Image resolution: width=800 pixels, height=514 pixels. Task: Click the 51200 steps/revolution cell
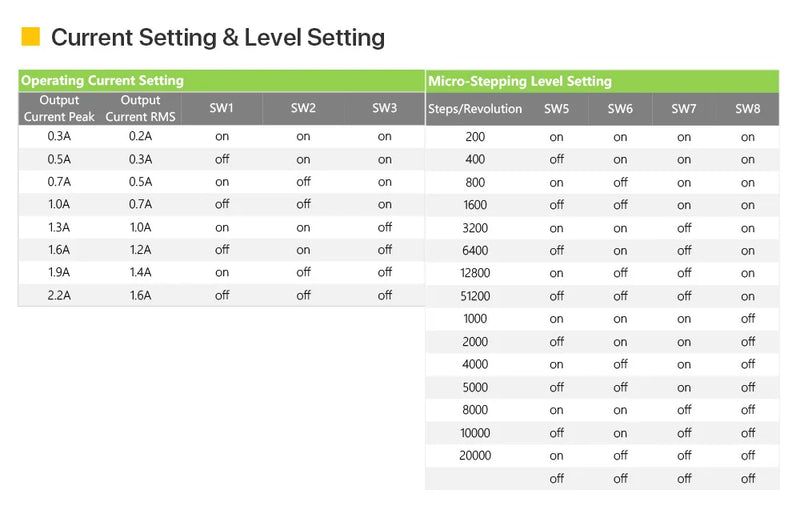[x=475, y=296]
